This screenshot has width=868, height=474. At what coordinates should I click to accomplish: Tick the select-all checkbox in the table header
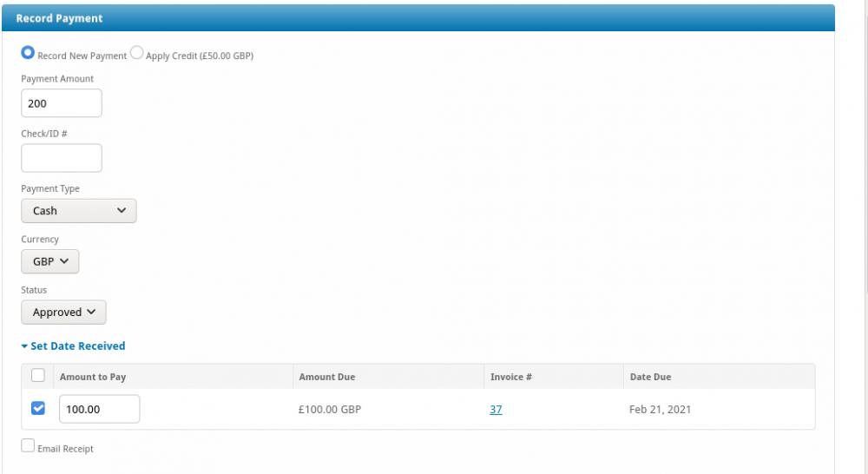(x=37, y=375)
